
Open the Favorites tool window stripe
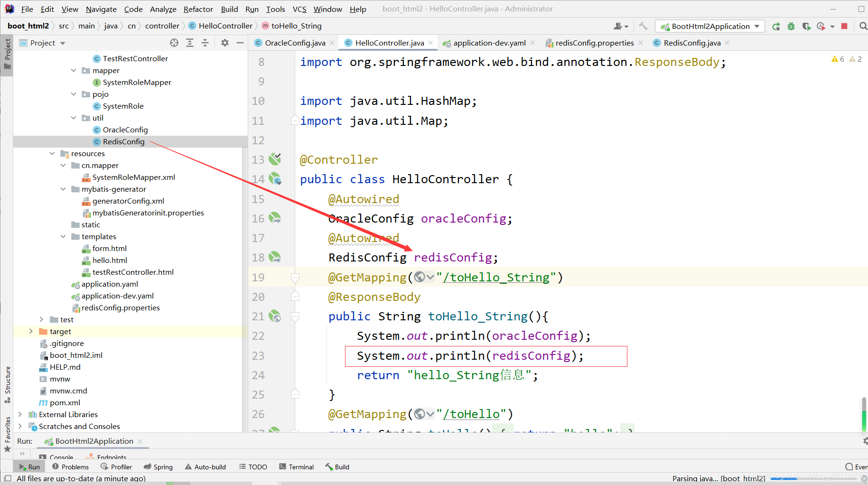7,434
